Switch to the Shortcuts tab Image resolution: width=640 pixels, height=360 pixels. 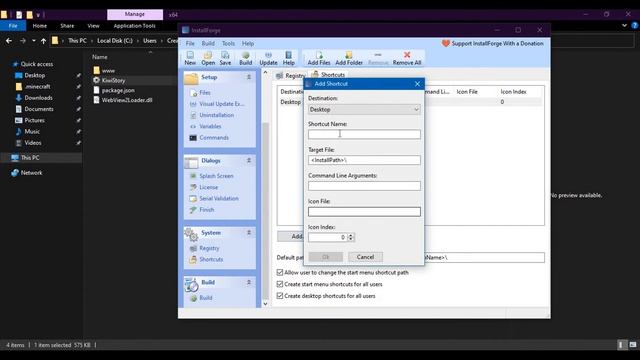(328, 75)
